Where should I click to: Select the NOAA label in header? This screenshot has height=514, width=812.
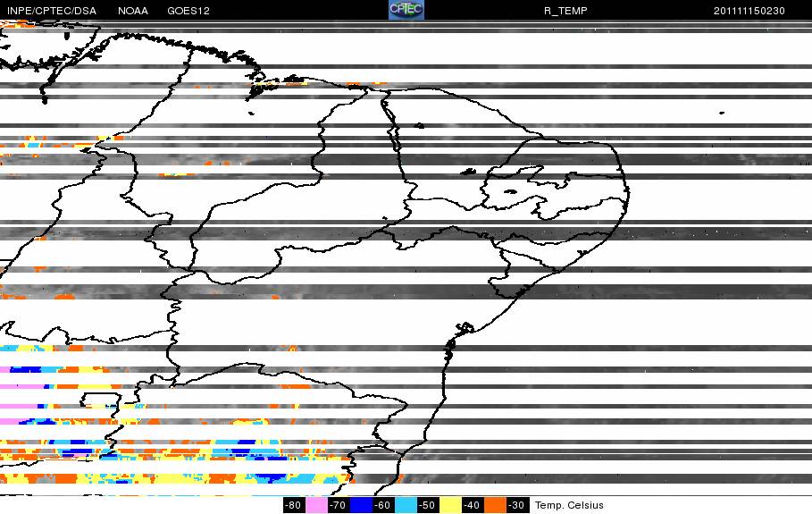point(133,11)
